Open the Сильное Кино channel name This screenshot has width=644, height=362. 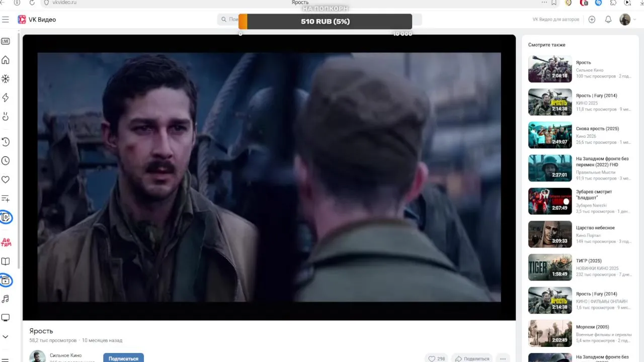65,355
